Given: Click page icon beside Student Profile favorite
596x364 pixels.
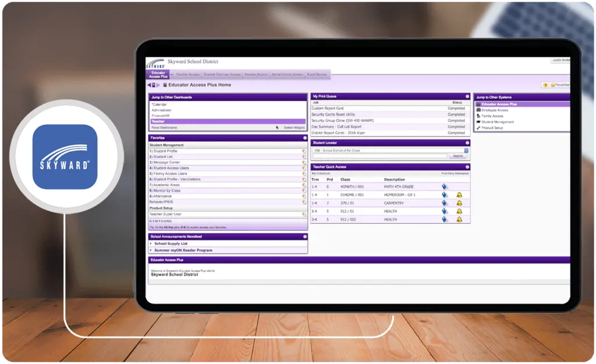Looking at the screenshot, I should (x=304, y=151).
